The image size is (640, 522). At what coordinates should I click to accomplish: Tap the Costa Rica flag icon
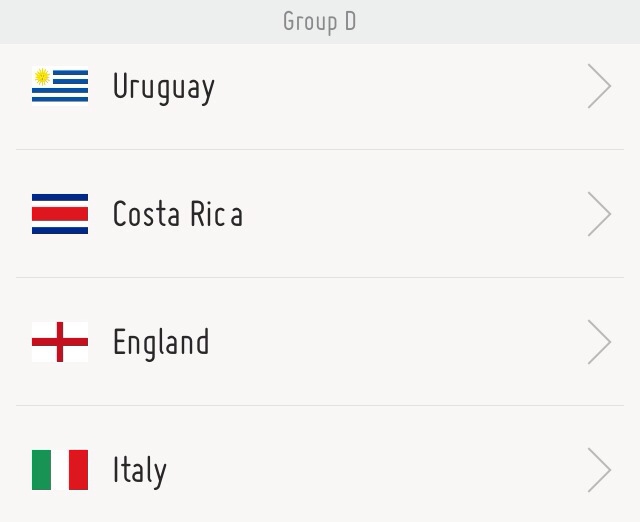[x=60, y=214]
